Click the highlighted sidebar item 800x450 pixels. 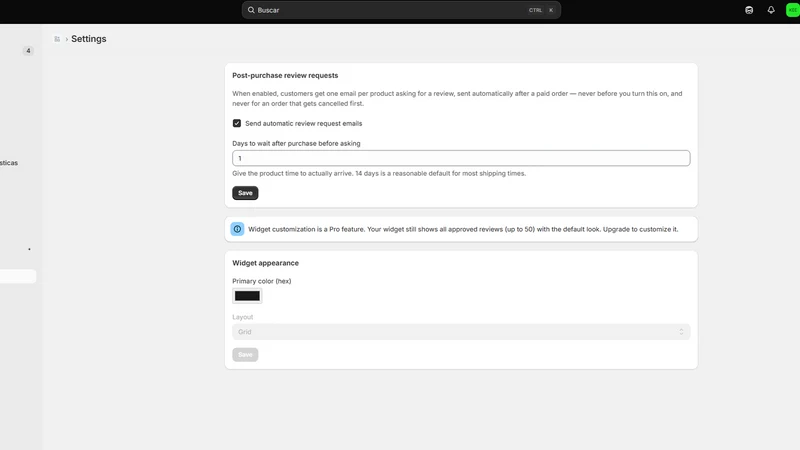tap(18, 276)
